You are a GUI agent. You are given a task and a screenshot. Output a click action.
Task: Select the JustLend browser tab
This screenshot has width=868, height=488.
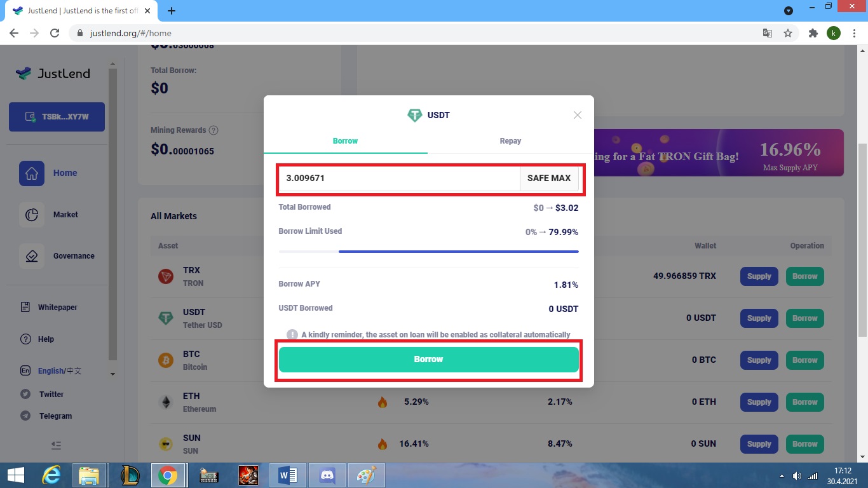tap(80, 11)
